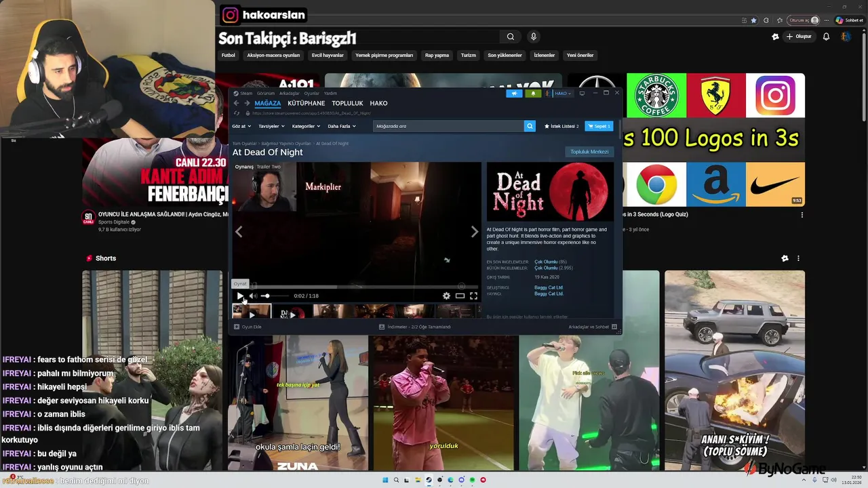This screenshot has width=868, height=488.
Task: Open Steam notifications bell
Action: 533,94
